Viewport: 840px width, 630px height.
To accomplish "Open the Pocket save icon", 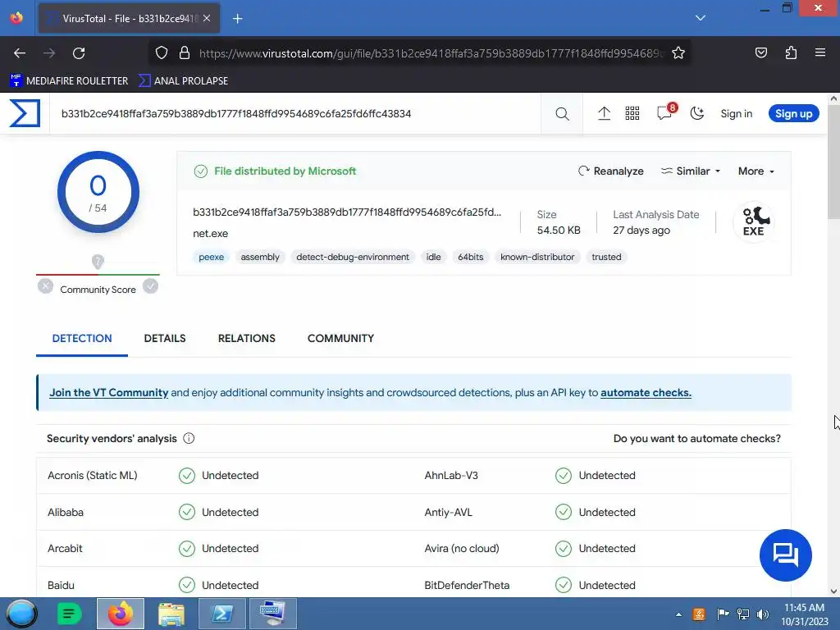I will 760,53.
